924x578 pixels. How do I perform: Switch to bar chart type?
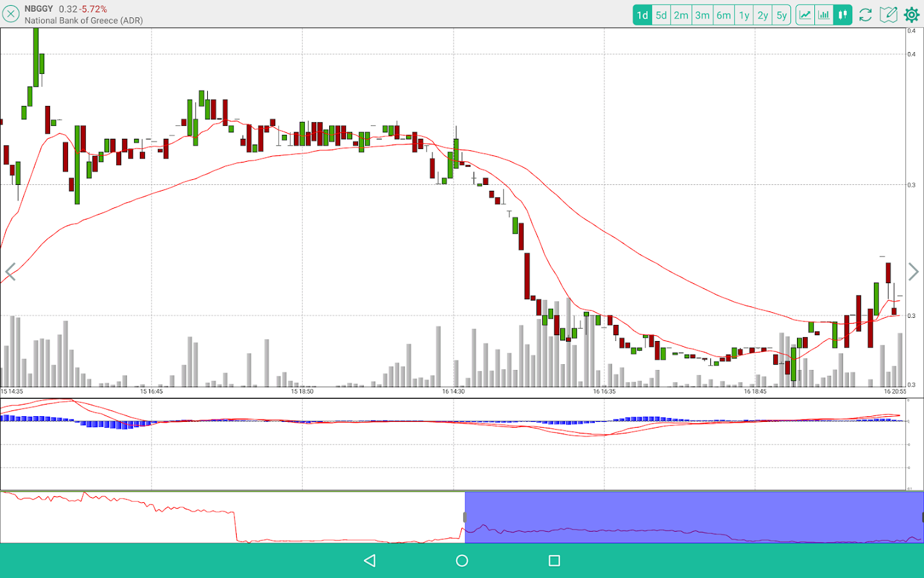[x=824, y=15]
